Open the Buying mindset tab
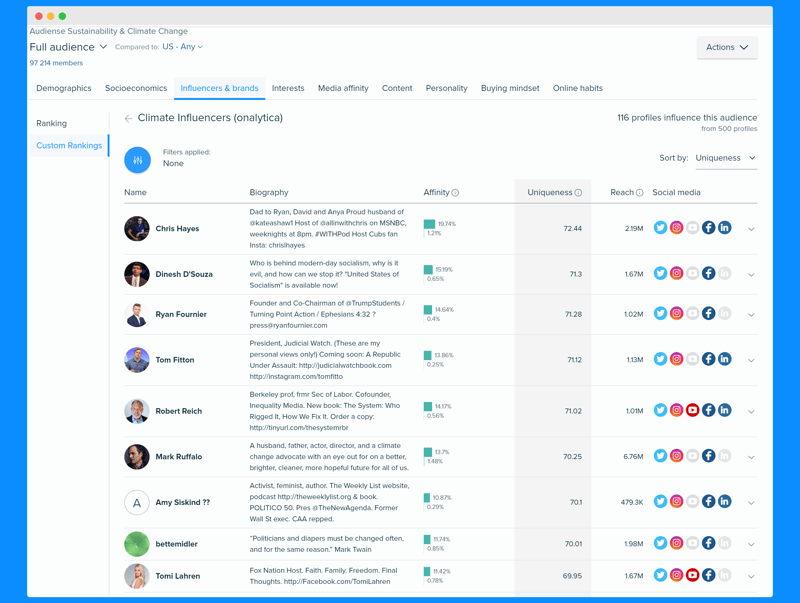The image size is (800, 603). (x=510, y=88)
